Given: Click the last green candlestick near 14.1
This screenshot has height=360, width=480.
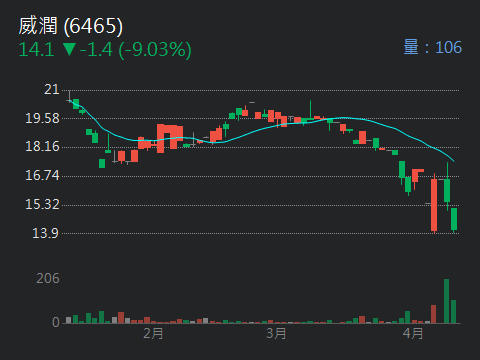Looking at the screenshot, I should pyautogui.click(x=454, y=219).
